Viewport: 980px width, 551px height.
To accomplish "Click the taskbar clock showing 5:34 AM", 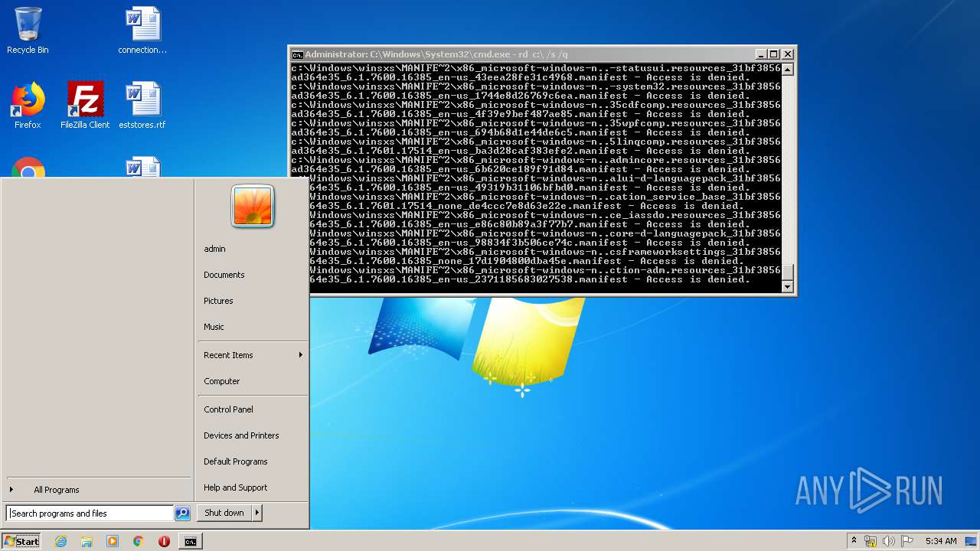I will [x=941, y=541].
